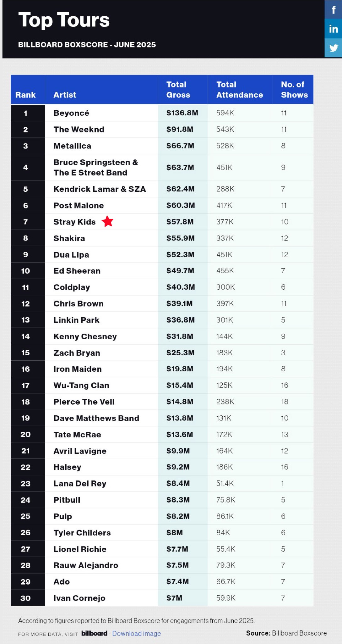This screenshot has width=342, height=644.
Task: Click the billboard logo in footer
Action: click(94, 633)
